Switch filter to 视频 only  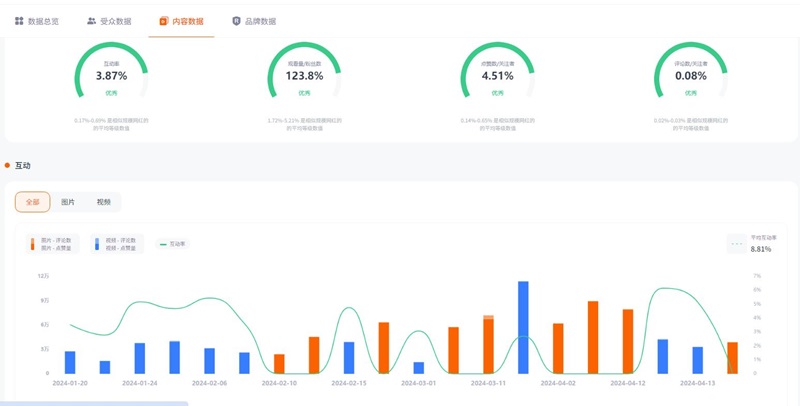click(103, 202)
